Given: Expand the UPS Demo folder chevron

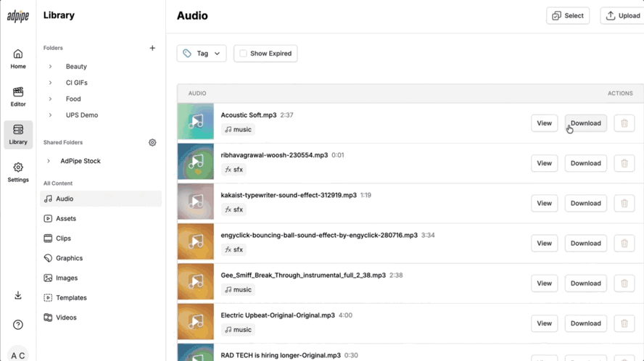Looking at the screenshot, I should [x=50, y=115].
